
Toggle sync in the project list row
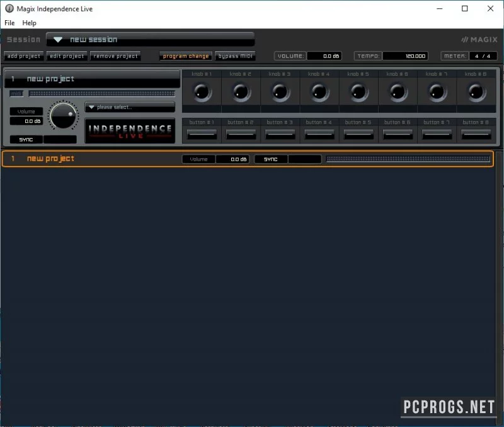tap(271, 159)
